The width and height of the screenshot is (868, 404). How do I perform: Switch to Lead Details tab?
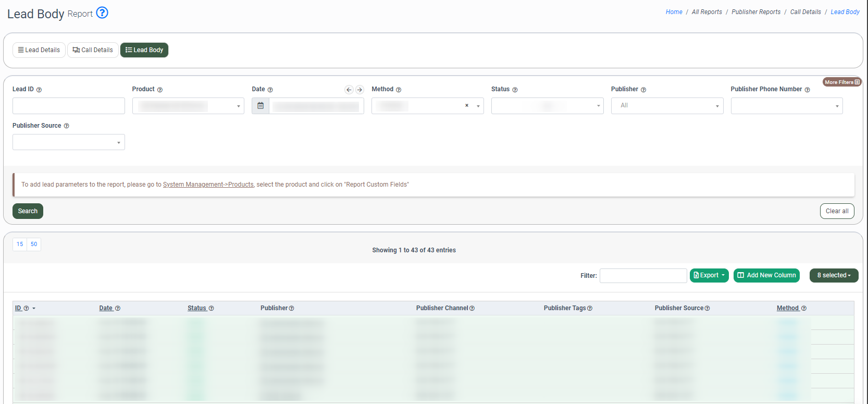click(x=39, y=50)
